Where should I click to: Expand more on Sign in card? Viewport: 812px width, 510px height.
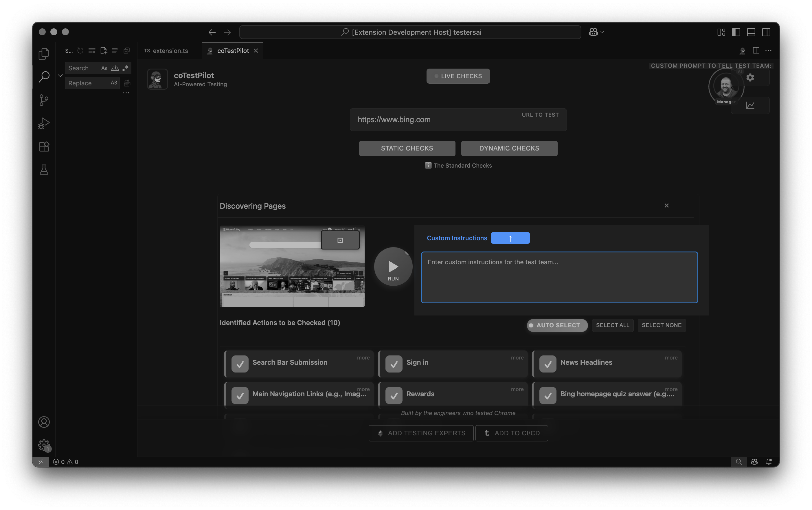[517, 357]
